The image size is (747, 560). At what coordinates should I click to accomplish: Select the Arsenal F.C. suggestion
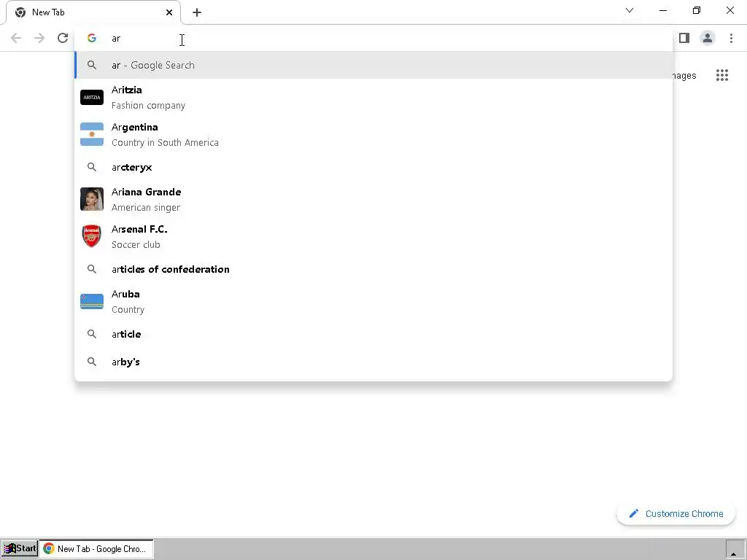[x=373, y=236]
